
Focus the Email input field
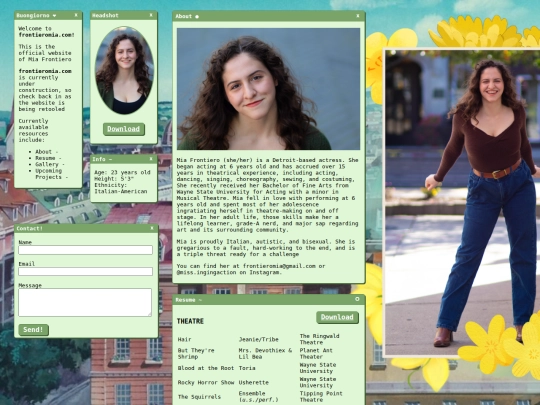pos(85,271)
